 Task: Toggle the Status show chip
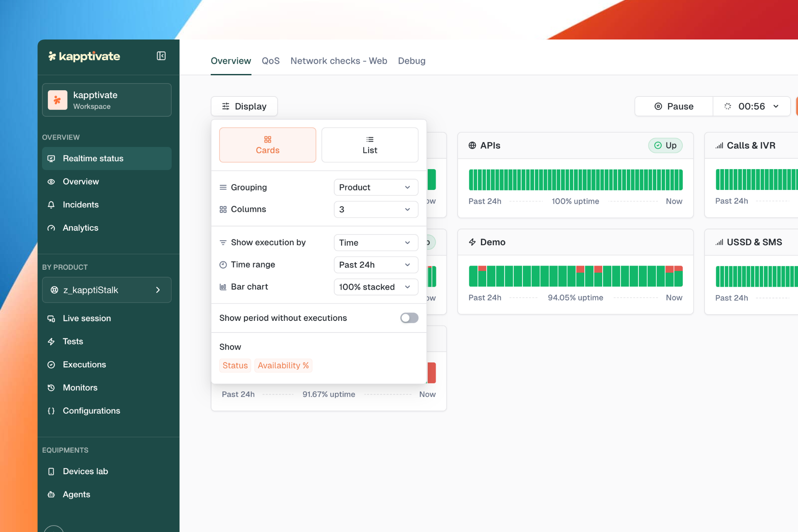pyautogui.click(x=235, y=366)
